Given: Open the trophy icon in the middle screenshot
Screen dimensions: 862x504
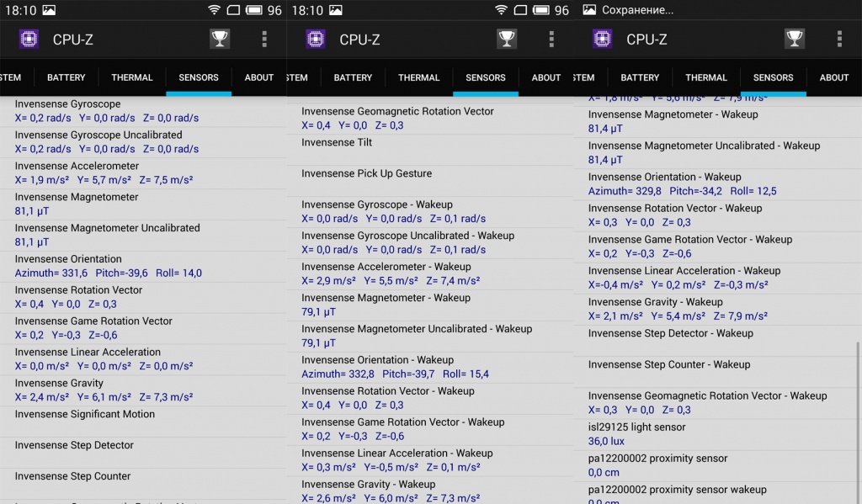Looking at the screenshot, I should click(506, 39).
